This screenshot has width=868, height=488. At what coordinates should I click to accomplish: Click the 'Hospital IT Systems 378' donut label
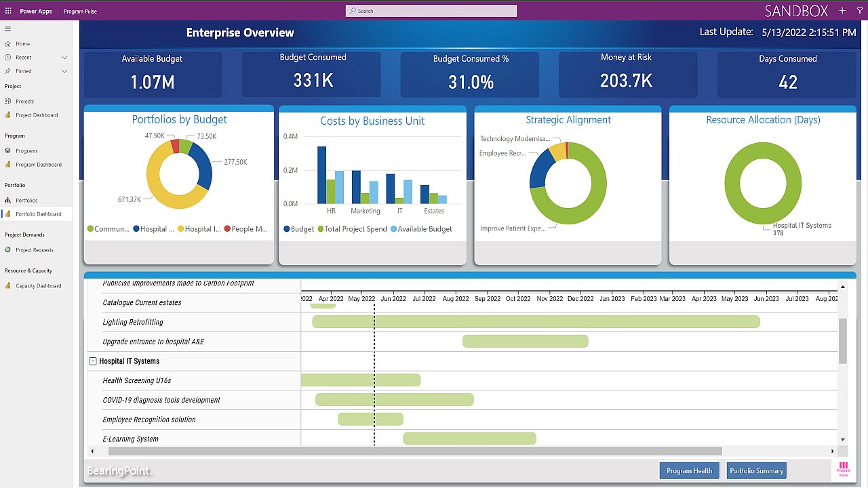(x=802, y=229)
